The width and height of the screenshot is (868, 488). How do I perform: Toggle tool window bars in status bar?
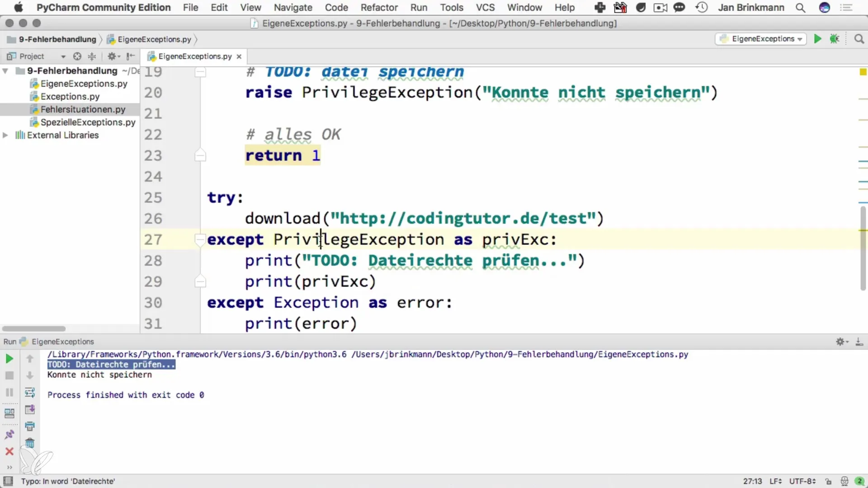[8, 481]
